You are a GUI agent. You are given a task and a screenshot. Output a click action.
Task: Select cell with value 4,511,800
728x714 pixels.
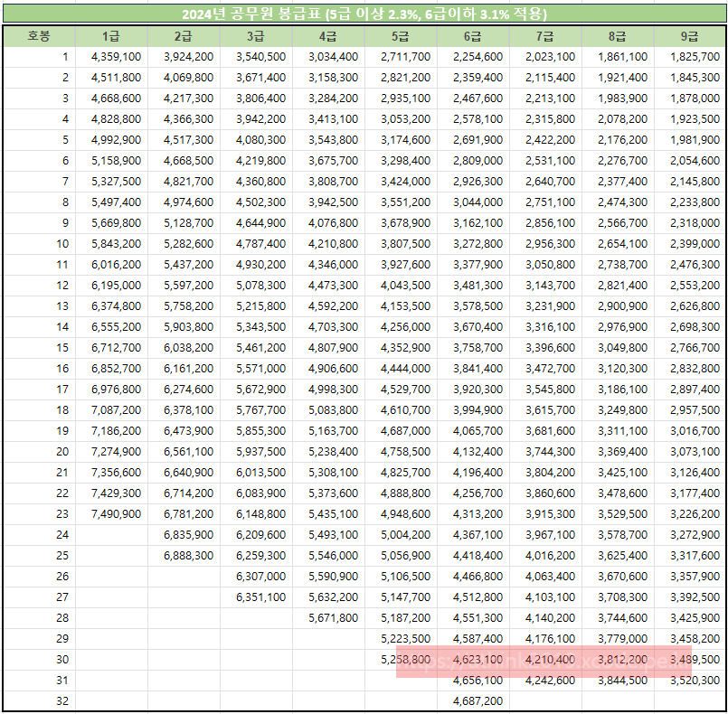(111, 78)
